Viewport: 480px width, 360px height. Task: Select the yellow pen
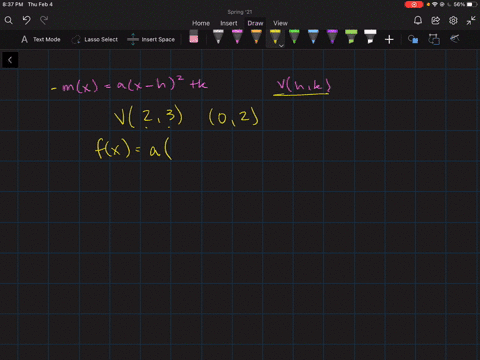point(275,37)
